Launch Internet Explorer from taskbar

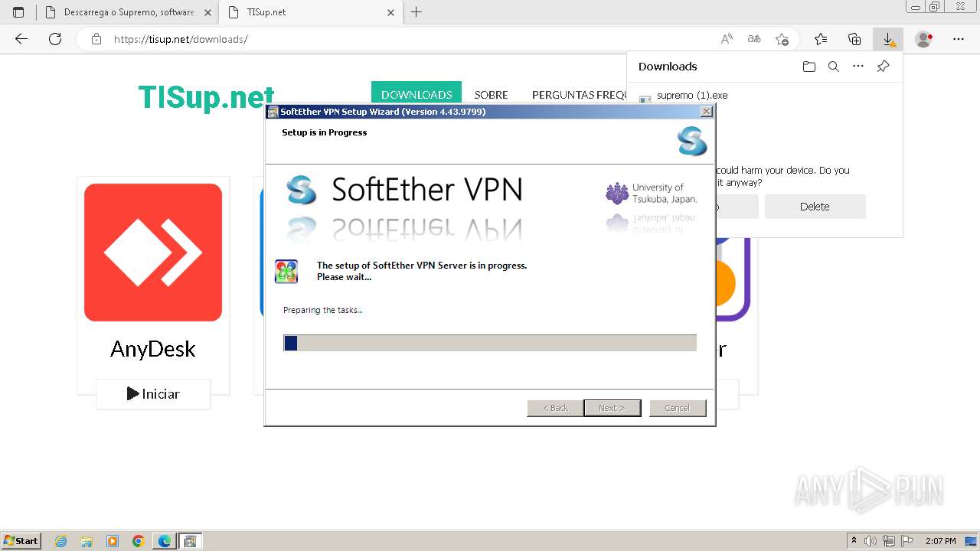[61, 541]
